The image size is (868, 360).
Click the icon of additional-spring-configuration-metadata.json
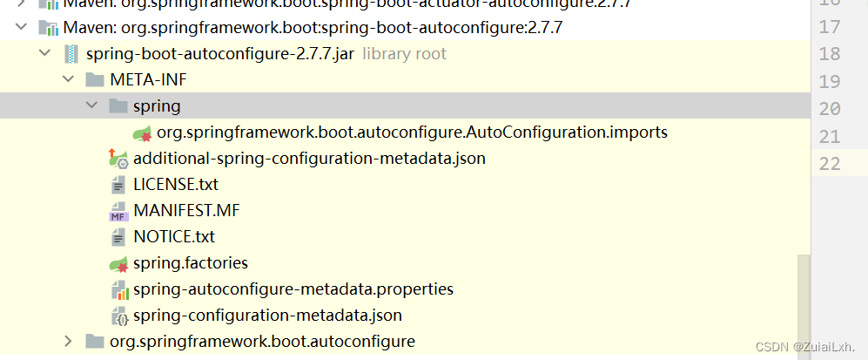tap(118, 159)
